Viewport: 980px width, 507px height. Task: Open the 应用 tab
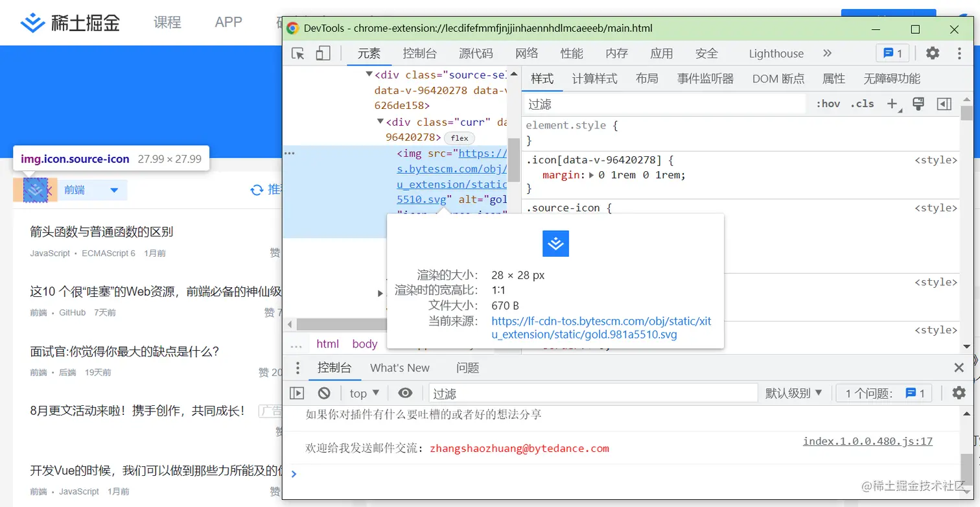point(662,54)
